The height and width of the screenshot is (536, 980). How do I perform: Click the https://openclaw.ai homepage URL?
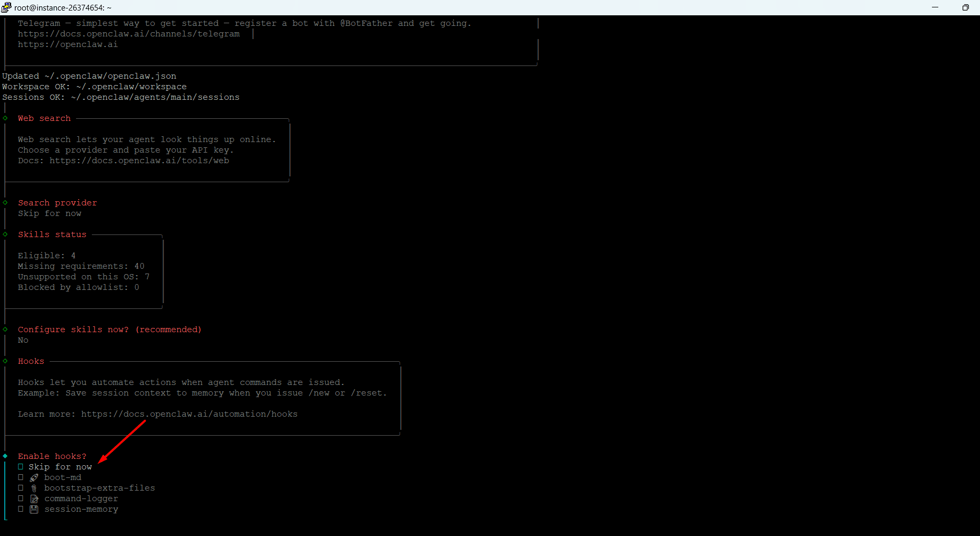click(68, 44)
